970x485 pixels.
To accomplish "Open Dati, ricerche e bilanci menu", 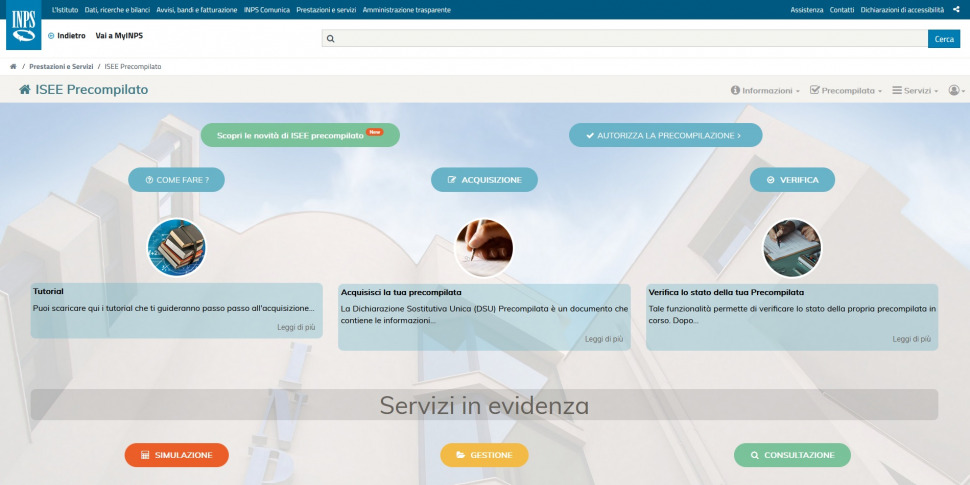I will coord(117,10).
